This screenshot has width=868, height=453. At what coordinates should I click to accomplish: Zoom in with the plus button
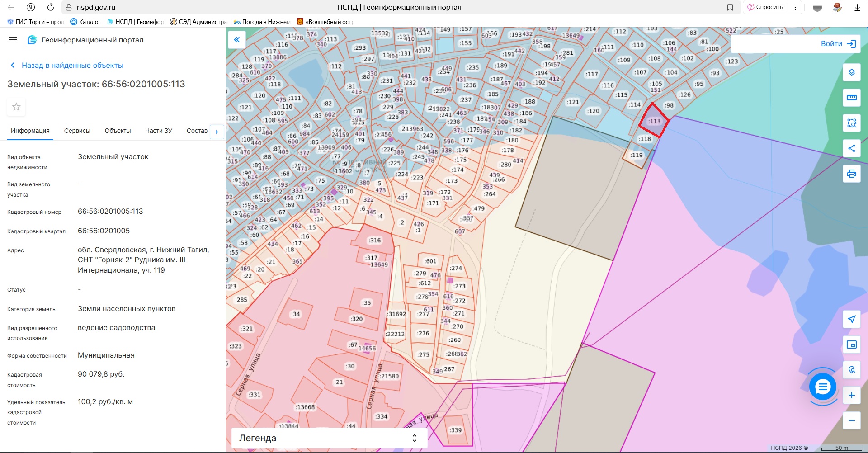click(851, 395)
